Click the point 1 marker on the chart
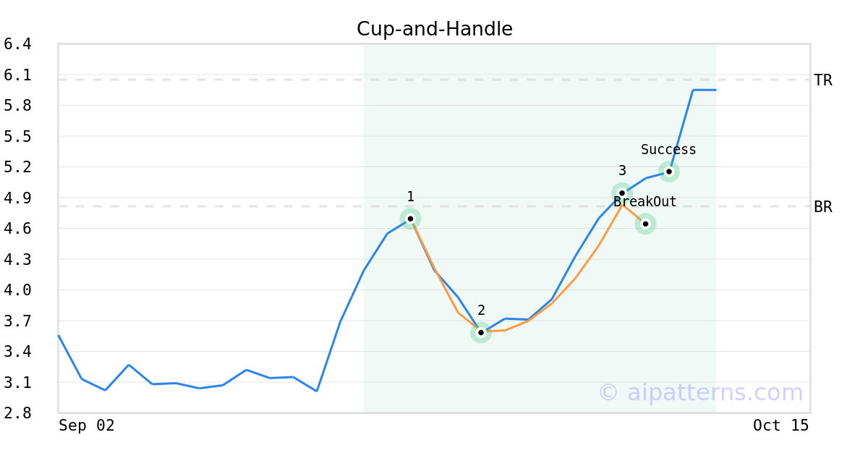Screen dimensions: 868x456 [x=410, y=219]
